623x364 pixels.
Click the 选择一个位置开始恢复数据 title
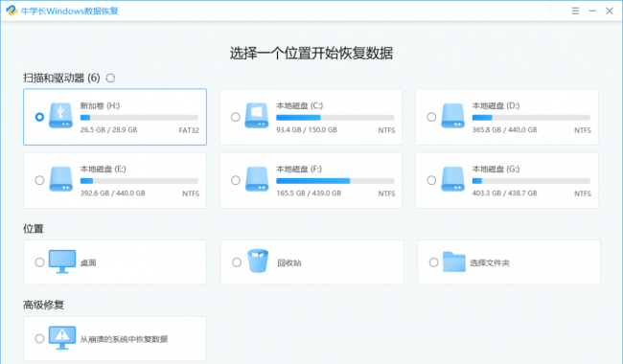click(311, 53)
